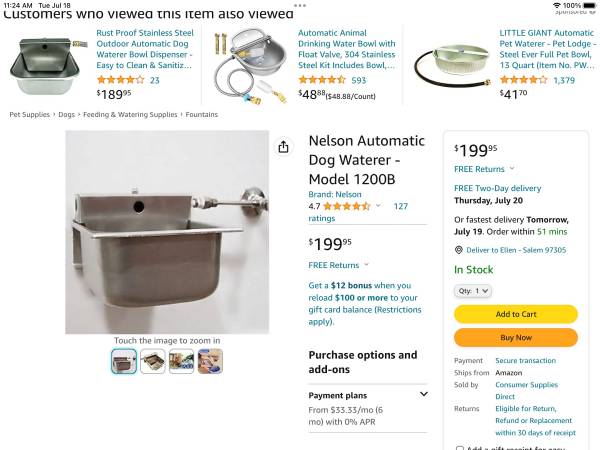This screenshot has width=600, height=450.
Task: Tap the share icon beside product image
Action: [x=283, y=147]
